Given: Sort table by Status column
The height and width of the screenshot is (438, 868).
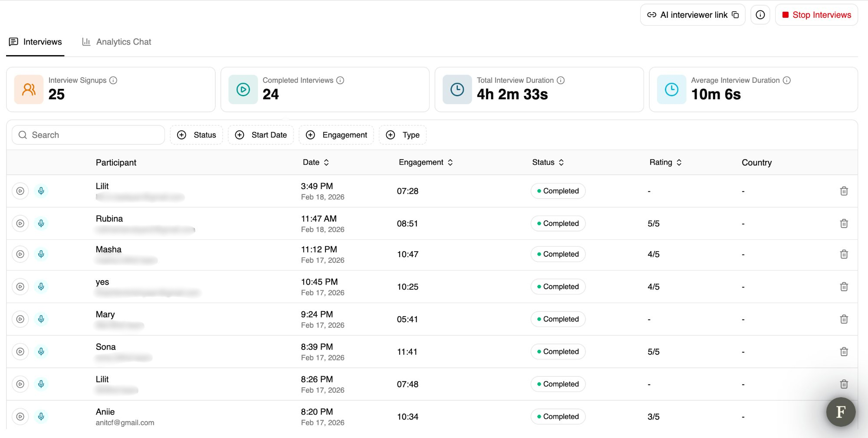Looking at the screenshot, I should pyautogui.click(x=548, y=162).
